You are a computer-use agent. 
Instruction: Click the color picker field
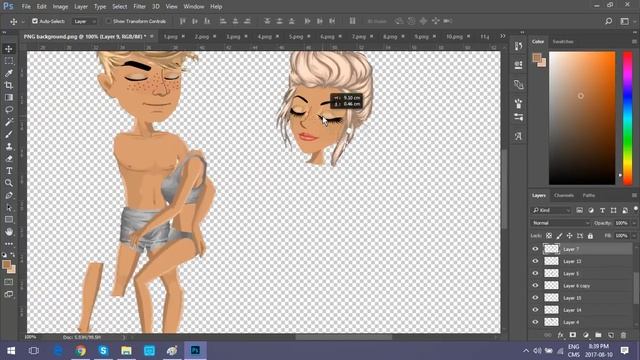[x=582, y=118]
